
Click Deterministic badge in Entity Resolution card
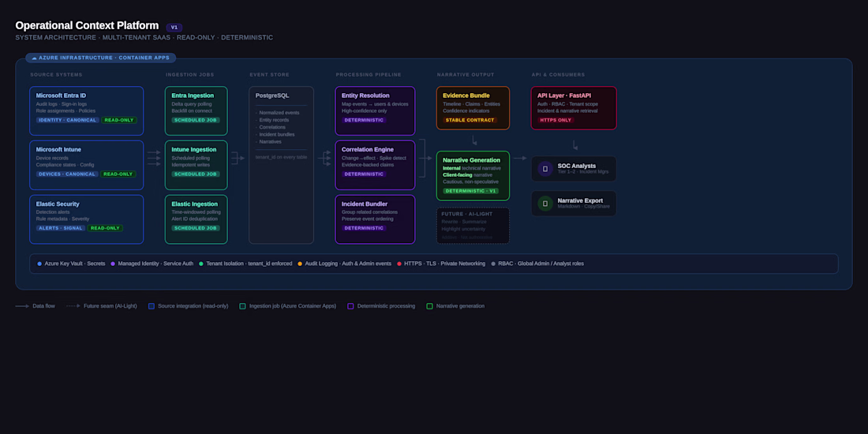pyautogui.click(x=364, y=120)
